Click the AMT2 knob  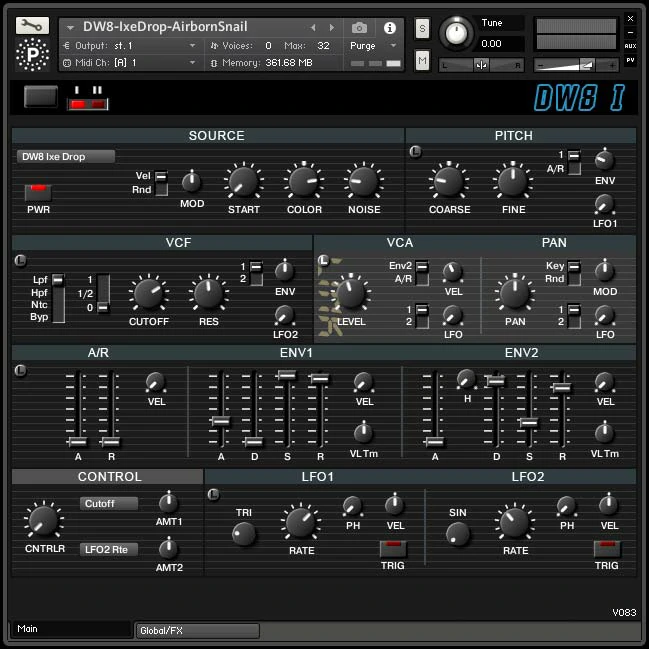pos(168,549)
